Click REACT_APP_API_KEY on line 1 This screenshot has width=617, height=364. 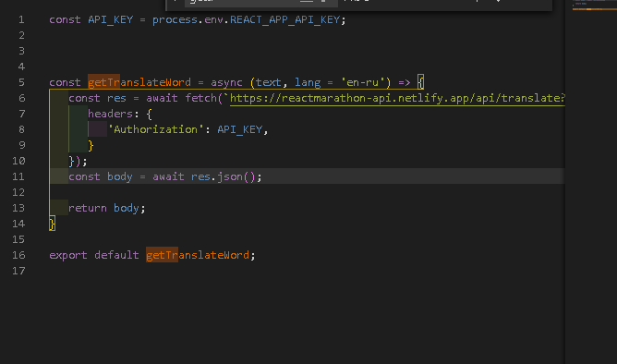pyautogui.click(x=284, y=19)
